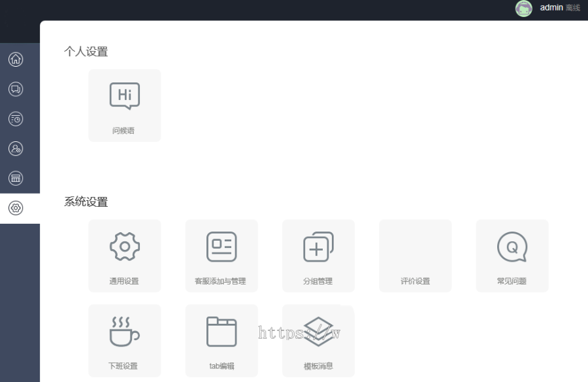Click the 常见问题 Q bubble icon
The height and width of the screenshot is (382, 588).
point(512,247)
